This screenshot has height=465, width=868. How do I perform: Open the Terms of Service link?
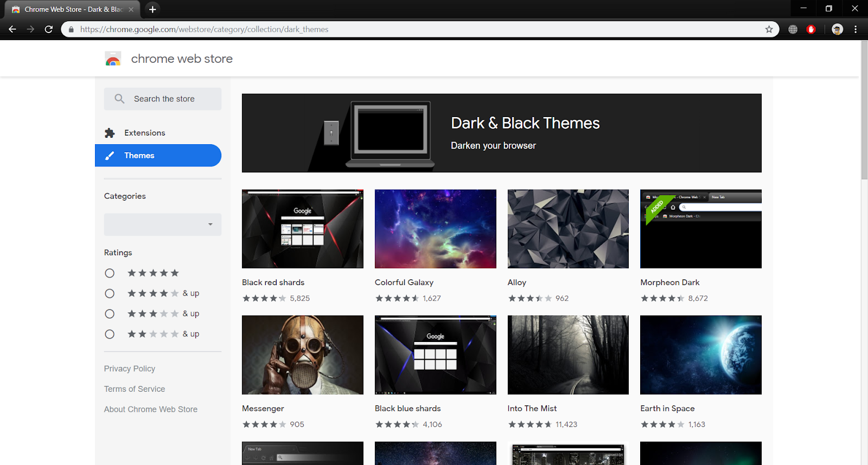135,389
